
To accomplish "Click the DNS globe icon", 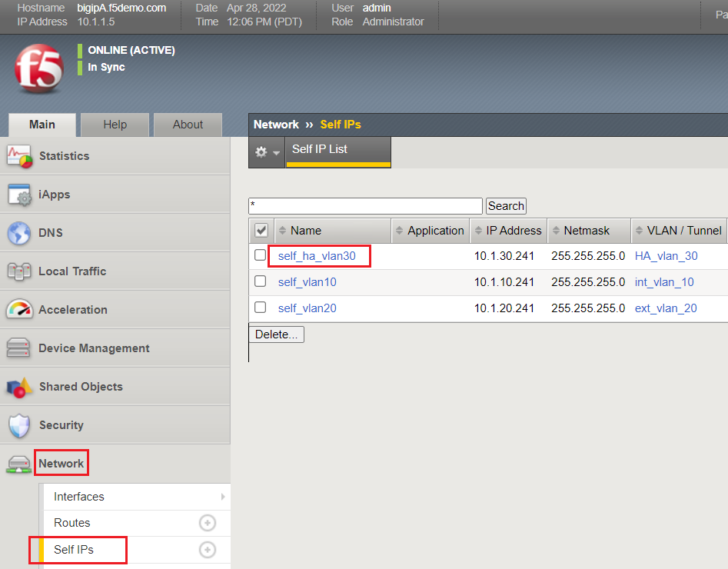I will coord(19,233).
